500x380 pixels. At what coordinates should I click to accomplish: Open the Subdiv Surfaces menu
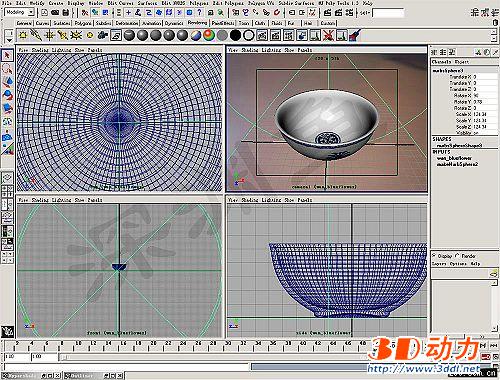296,3
